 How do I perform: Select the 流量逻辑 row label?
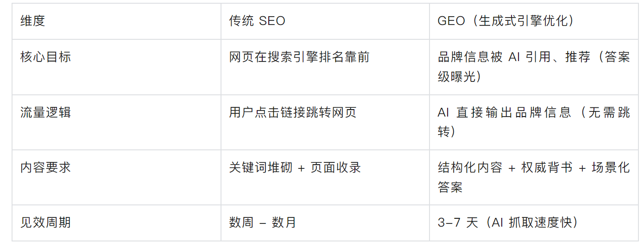[x=45, y=112]
